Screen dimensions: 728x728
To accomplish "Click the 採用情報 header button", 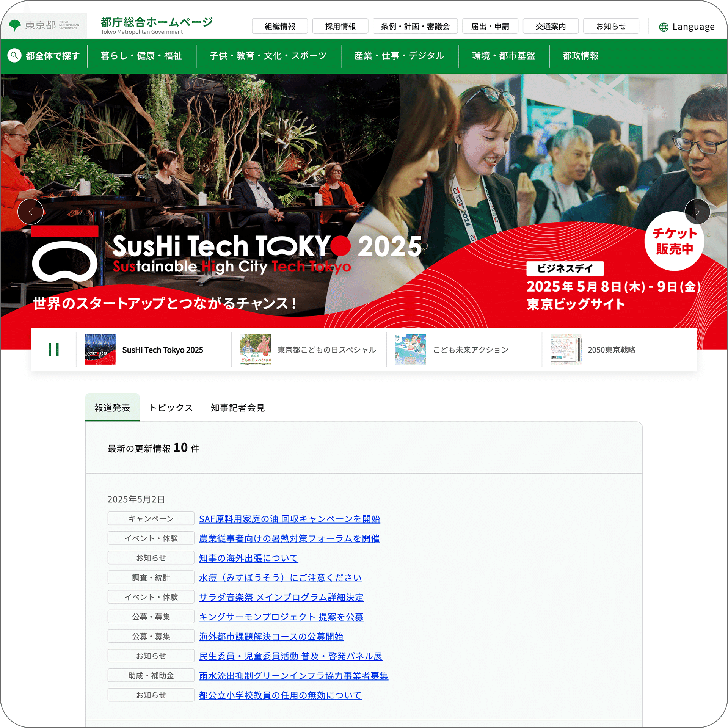I will [x=340, y=26].
